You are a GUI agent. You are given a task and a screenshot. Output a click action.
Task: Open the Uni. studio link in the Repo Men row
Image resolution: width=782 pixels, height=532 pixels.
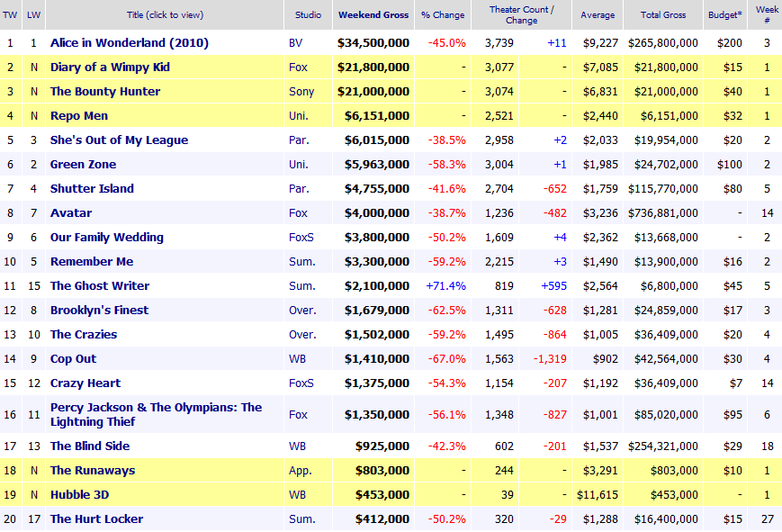(x=298, y=116)
